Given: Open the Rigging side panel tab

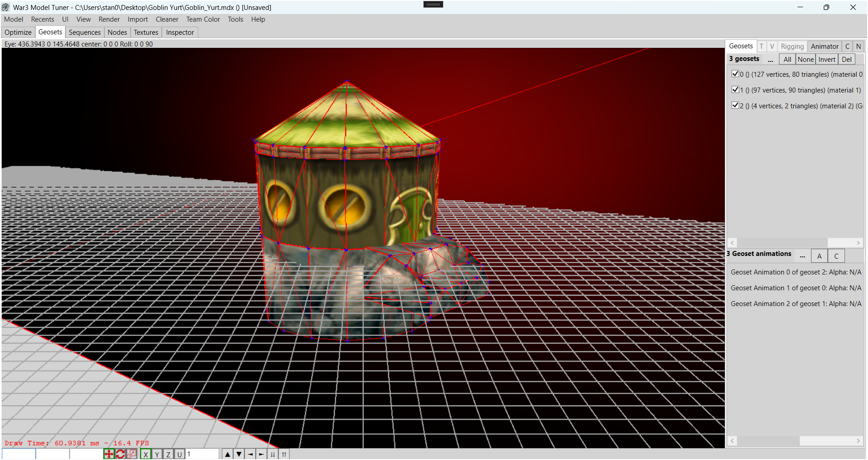Looking at the screenshot, I should 793,46.
